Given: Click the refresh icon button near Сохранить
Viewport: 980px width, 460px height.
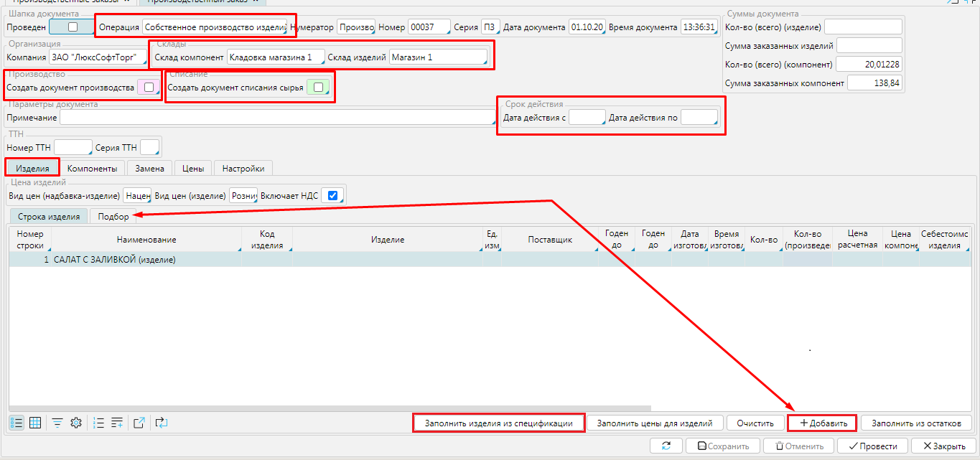Looking at the screenshot, I should coord(665,446).
